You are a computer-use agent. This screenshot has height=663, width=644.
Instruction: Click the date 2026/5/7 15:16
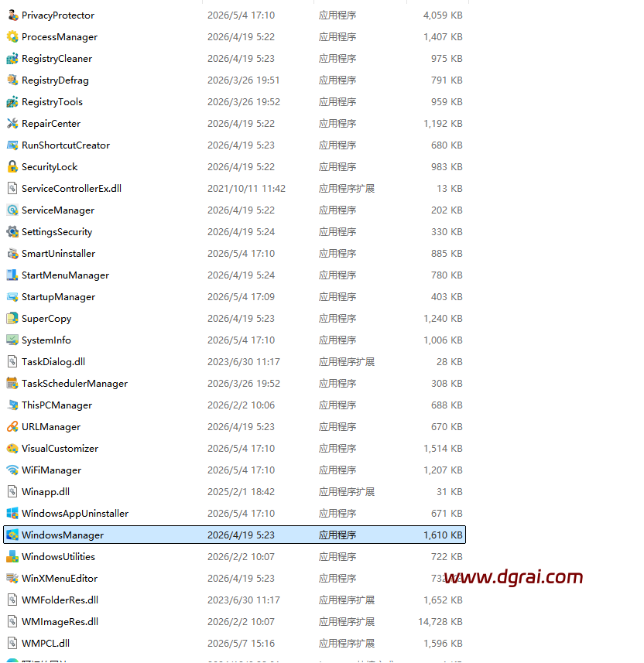(x=241, y=643)
